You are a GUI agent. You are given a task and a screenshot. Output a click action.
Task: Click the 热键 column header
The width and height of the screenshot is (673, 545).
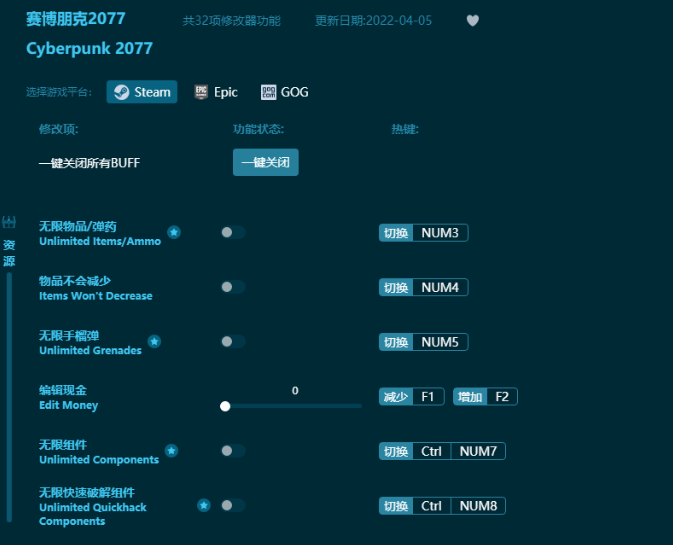click(405, 129)
